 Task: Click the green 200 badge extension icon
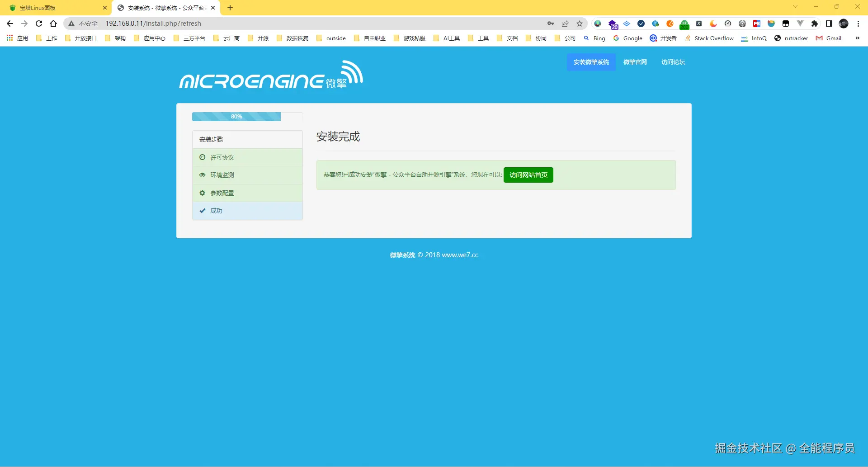coord(684,24)
